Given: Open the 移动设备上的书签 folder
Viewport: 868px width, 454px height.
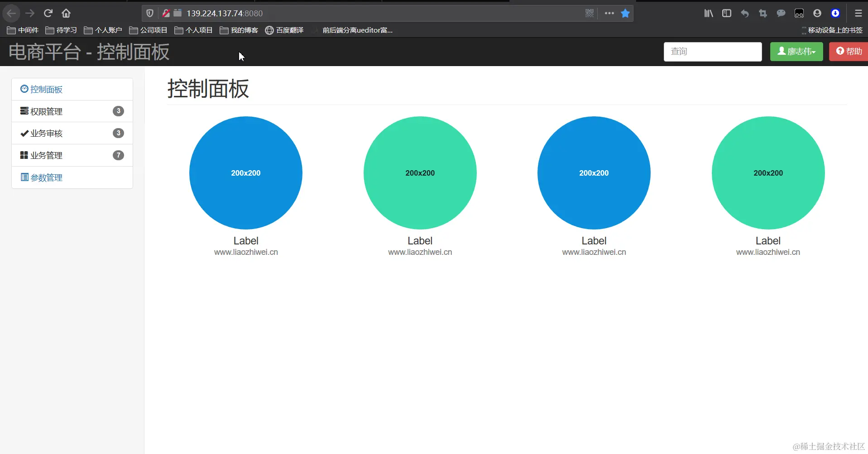Looking at the screenshot, I should point(832,30).
